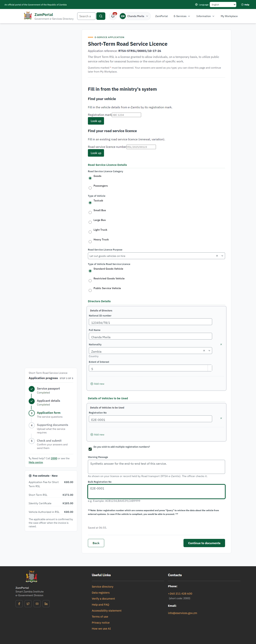Image resolution: width=256 pixels, height=644 pixels.
Task: Untick multiple registration numbers checkbox
Action: point(90,449)
